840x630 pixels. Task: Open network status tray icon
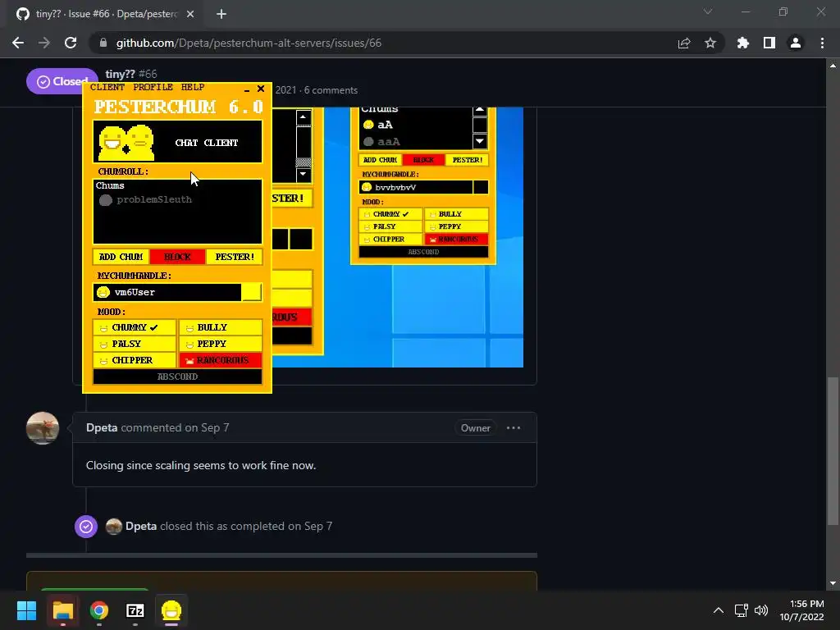click(x=741, y=610)
